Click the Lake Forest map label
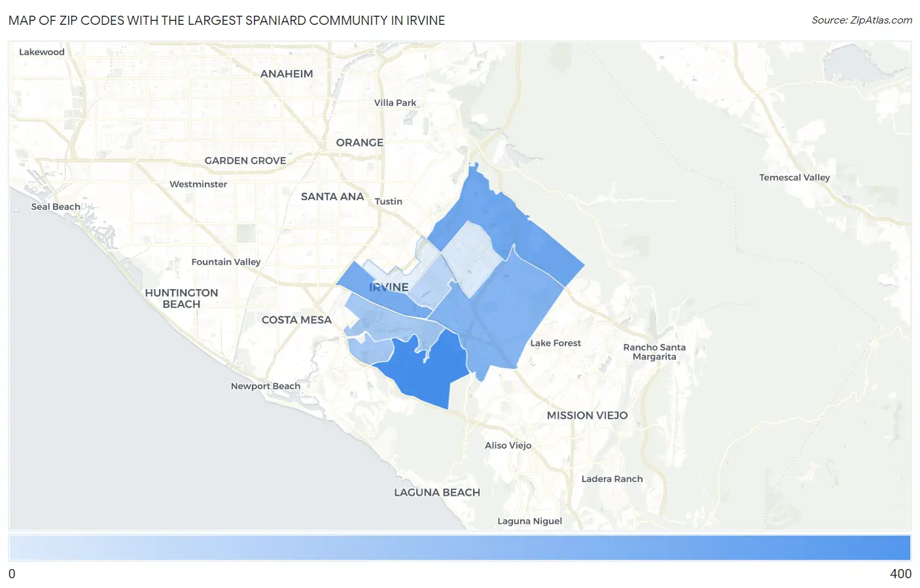 [x=556, y=343]
